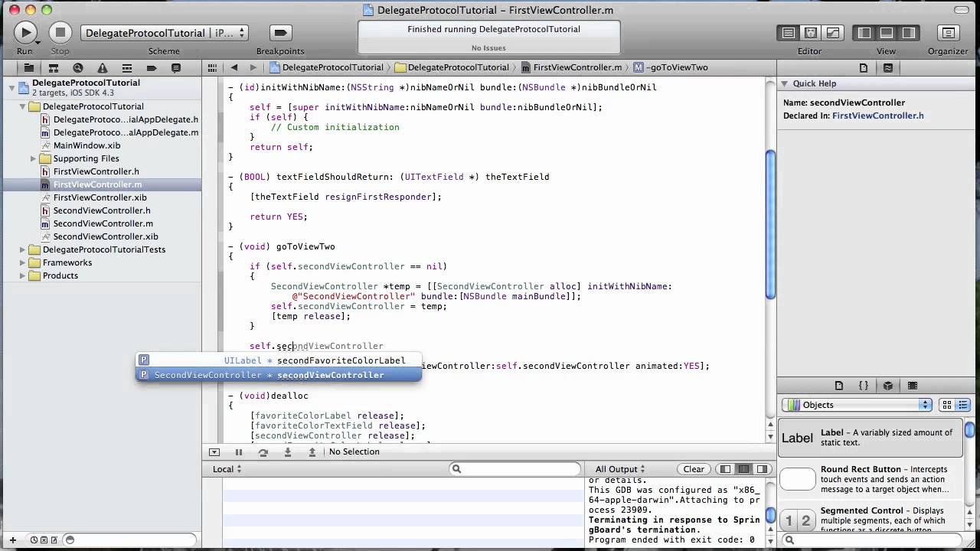Screen dimensions: 980x551
Task: Select the Standard editor button
Action: (787, 33)
